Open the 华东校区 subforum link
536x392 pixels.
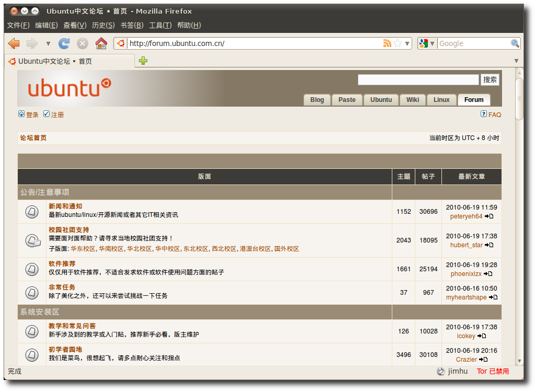83,249
